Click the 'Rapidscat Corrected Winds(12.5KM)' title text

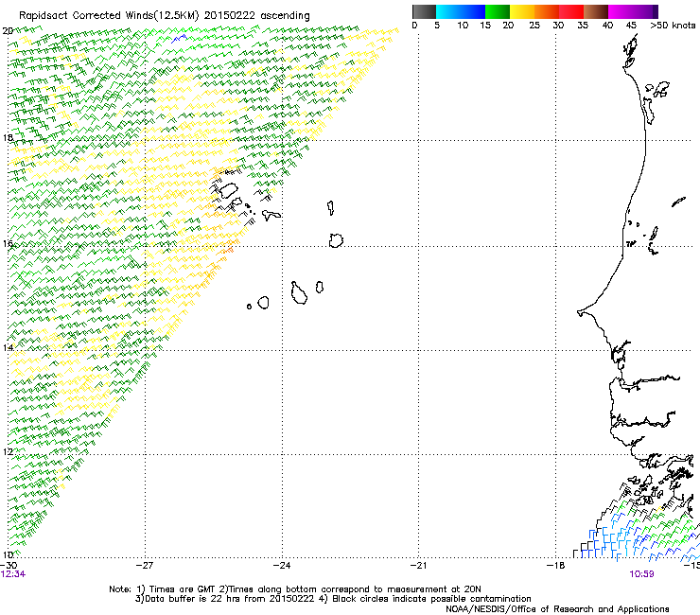tap(109, 15)
